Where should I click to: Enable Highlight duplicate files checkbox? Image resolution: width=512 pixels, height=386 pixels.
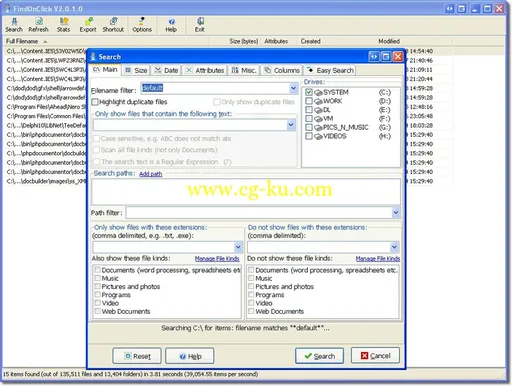(x=95, y=102)
